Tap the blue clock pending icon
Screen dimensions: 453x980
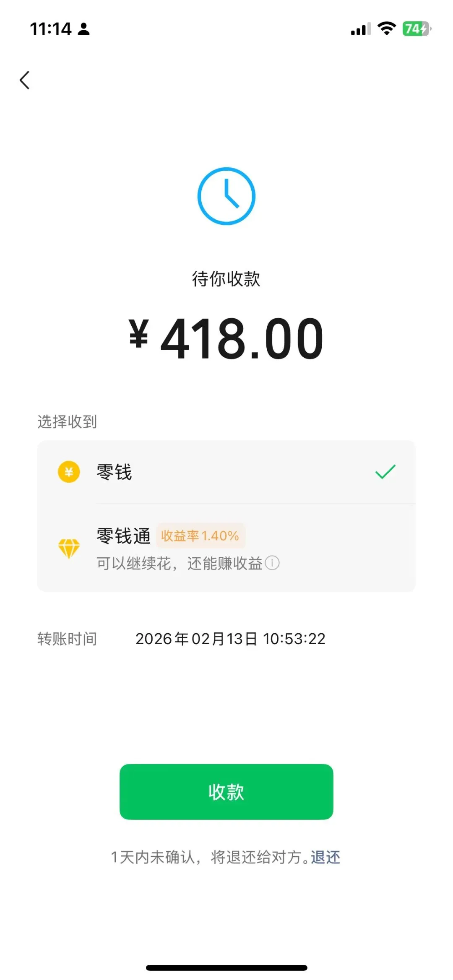tap(226, 196)
